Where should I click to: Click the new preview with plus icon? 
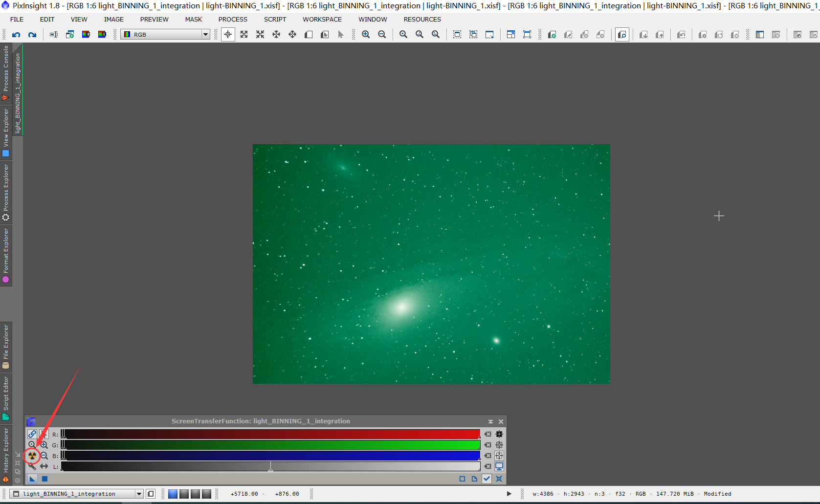click(x=552, y=34)
